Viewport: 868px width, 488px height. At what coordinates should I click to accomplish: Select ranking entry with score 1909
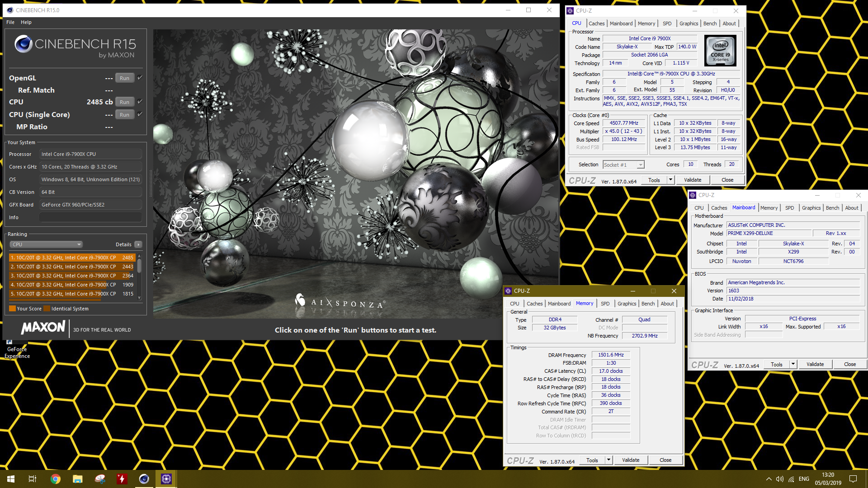pos(72,285)
